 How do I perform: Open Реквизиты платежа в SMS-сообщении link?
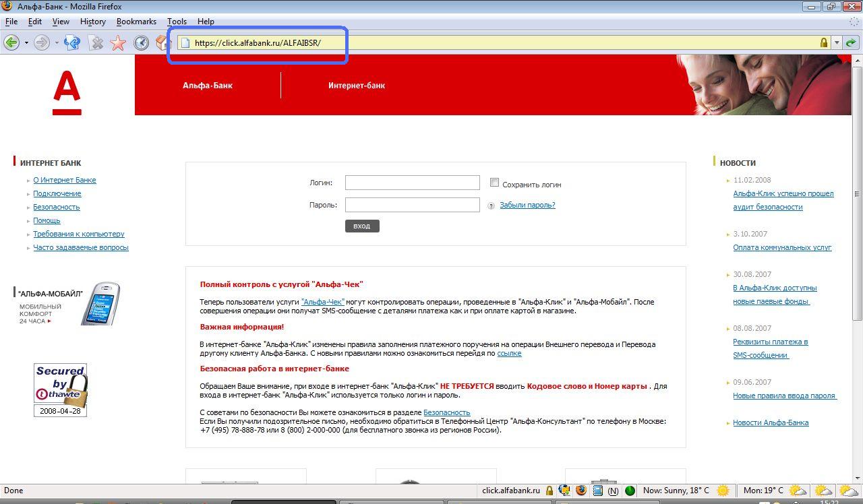(x=771, y=348)
